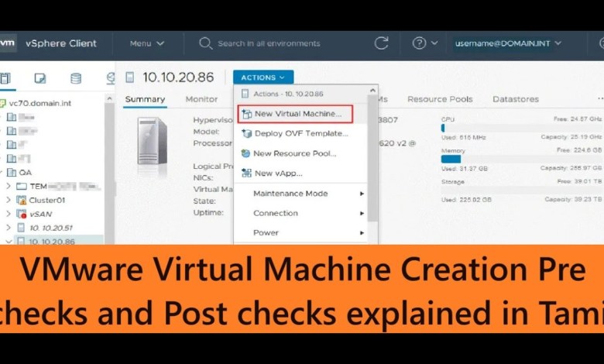
Task: Click the vm logo icon
Action: point(7,43)
